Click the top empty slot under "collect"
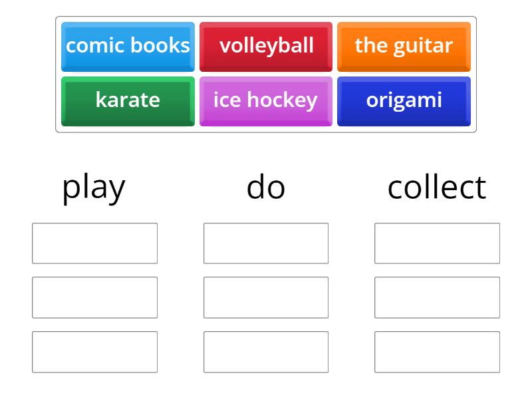This screenshot has height=399, width=532. coord(437,243)
